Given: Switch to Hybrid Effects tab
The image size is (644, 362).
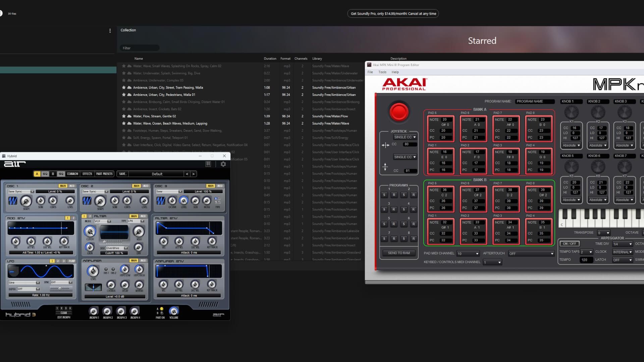Looking at the screenshot, I should (87, 174).
